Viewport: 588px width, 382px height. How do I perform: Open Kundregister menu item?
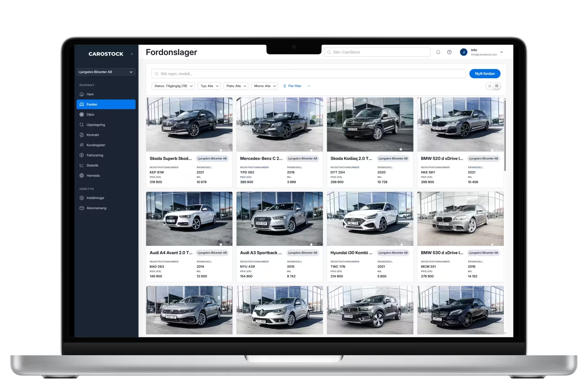[106, 145]
